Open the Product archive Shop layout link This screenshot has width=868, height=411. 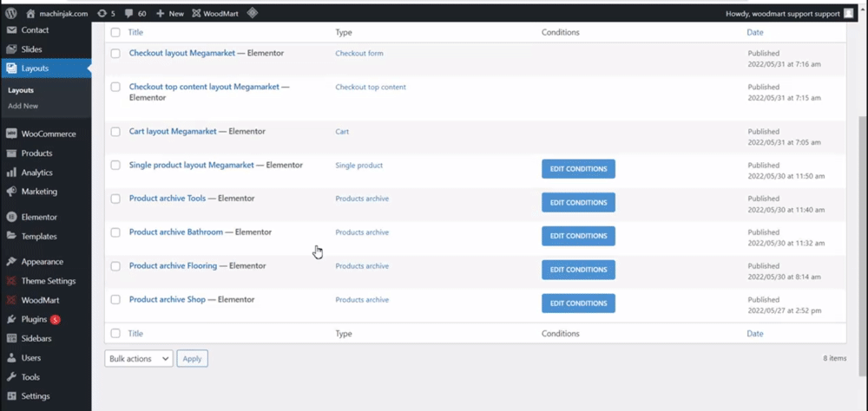(x=168, y=299)
